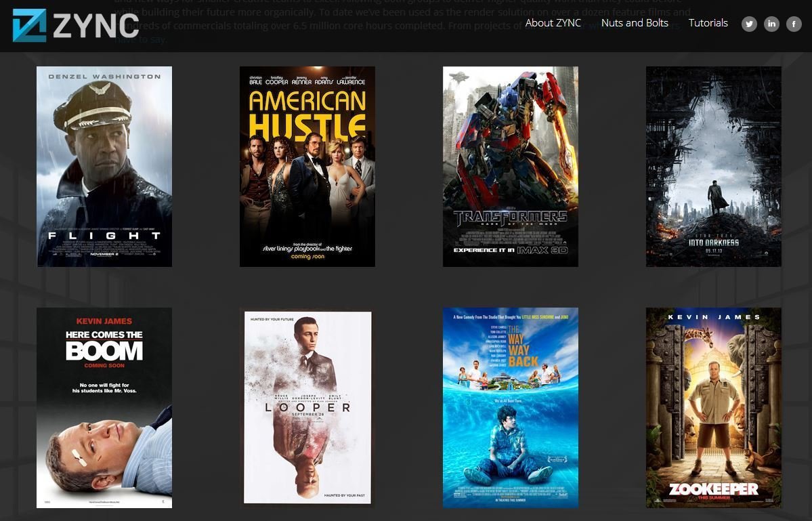Viewport: 812px width, 521px height.
Task: Select the Flight movie poster
Action: pyautogui.click(x=104, y=166)
